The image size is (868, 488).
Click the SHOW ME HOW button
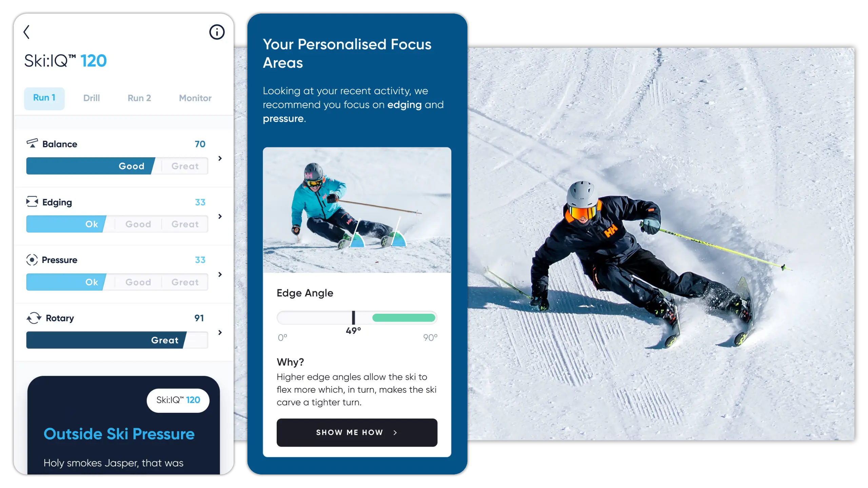[357, 432]
